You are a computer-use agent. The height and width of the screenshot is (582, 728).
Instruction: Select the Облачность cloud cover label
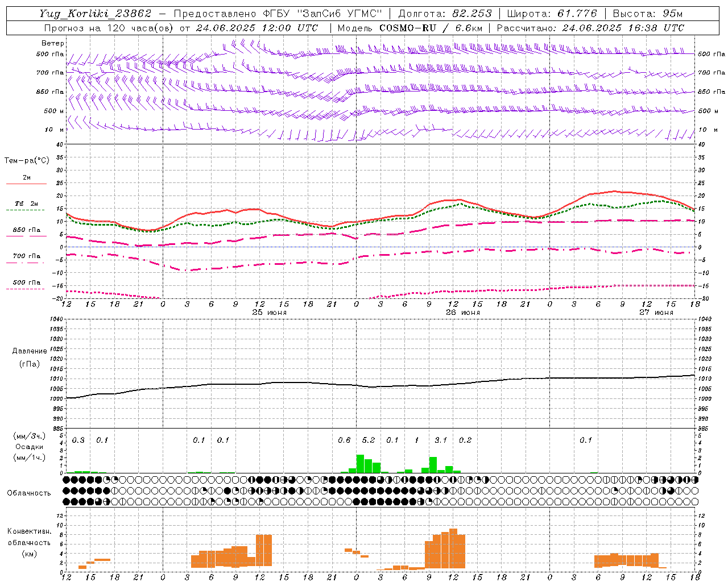pos(29,493)
